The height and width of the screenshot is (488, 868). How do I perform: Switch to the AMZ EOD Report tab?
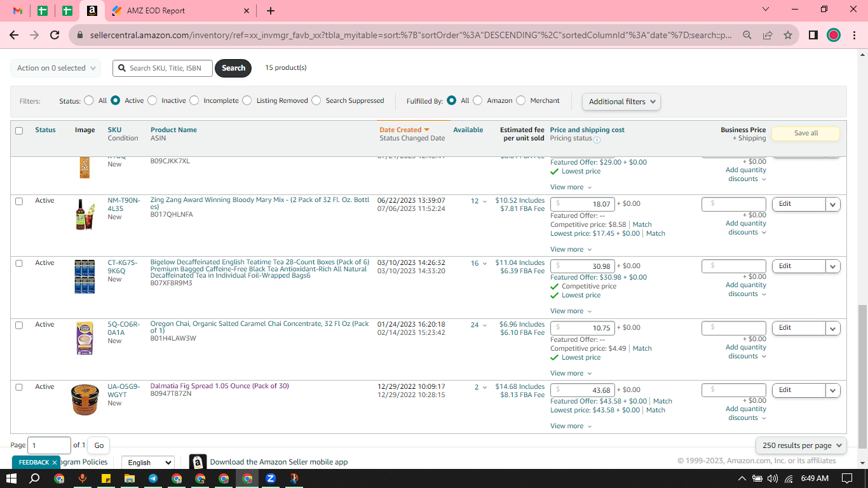182,11
